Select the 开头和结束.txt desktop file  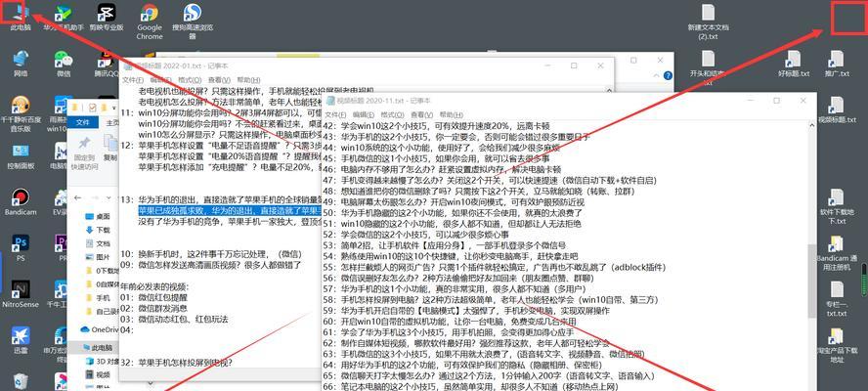pyautogui.click(x=708, y=67)
